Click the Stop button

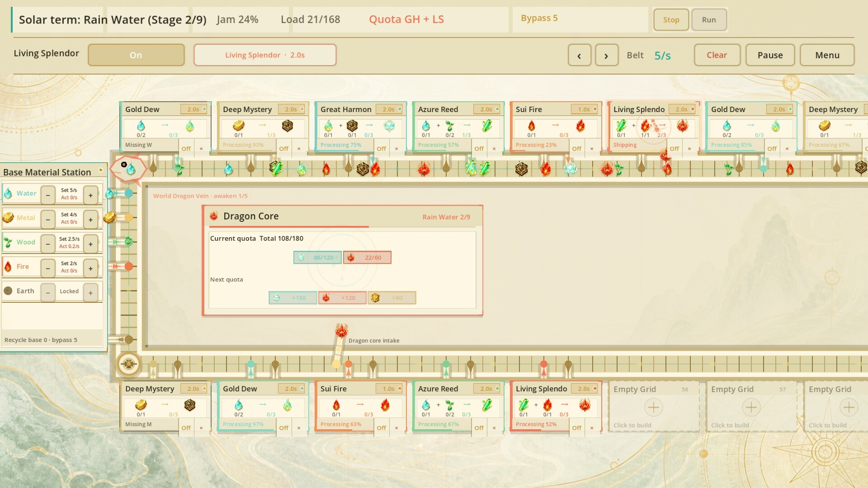(x=671, y=20)
